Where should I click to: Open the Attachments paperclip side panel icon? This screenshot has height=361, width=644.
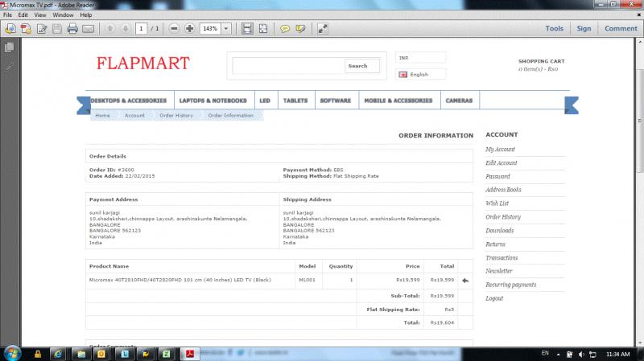[9, 67]
